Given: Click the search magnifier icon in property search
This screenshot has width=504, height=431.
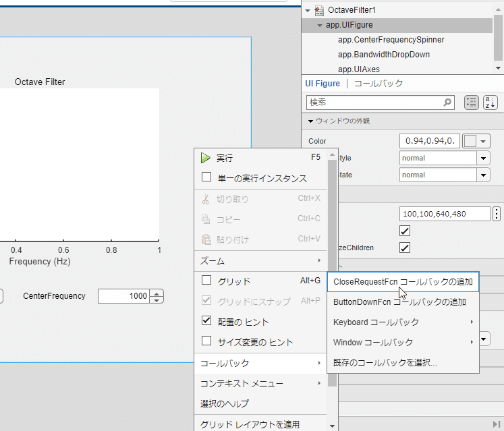Looking at the screenshot, I should coord(447,103).
